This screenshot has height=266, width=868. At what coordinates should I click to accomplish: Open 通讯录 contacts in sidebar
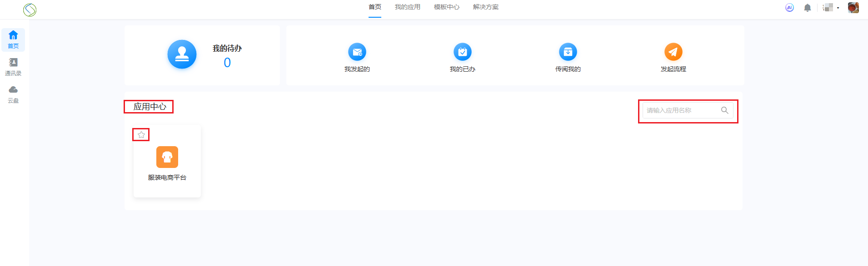pos(13,66)
